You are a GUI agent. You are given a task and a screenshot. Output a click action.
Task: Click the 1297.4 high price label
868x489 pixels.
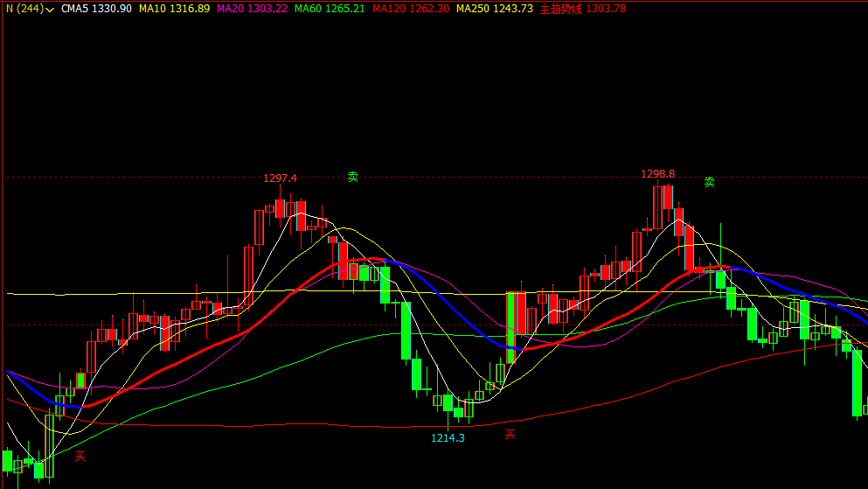point(280,178)
